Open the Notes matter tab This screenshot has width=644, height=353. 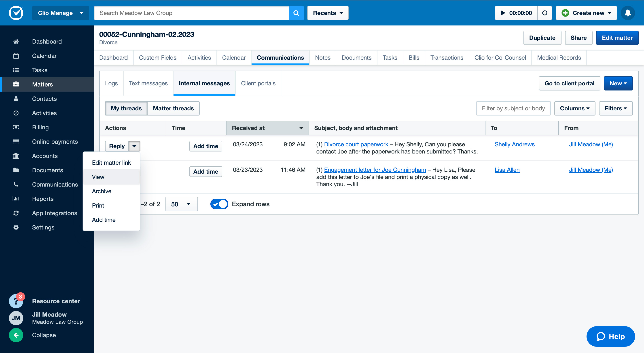click(x=322, y=58)
